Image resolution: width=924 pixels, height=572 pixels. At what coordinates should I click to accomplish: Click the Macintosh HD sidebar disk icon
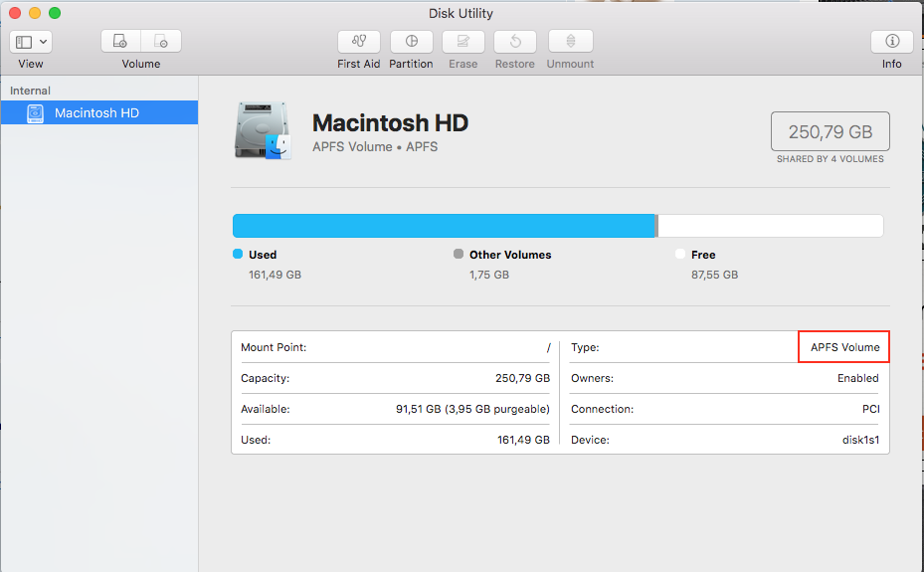click(x=36, y=113)
